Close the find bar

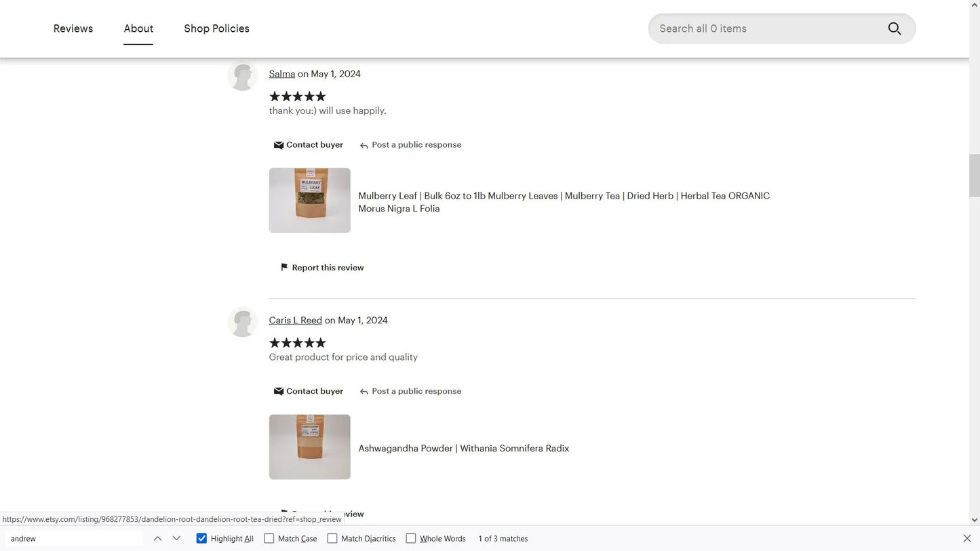coord(966,538)
